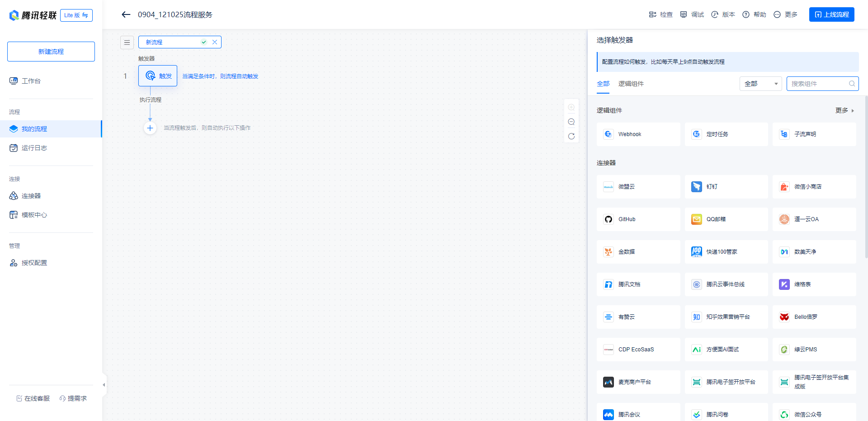868x421 pixels.
Task: Zoom out of the flow canvas
Action: pyautogui.click(x=571, y=122)
